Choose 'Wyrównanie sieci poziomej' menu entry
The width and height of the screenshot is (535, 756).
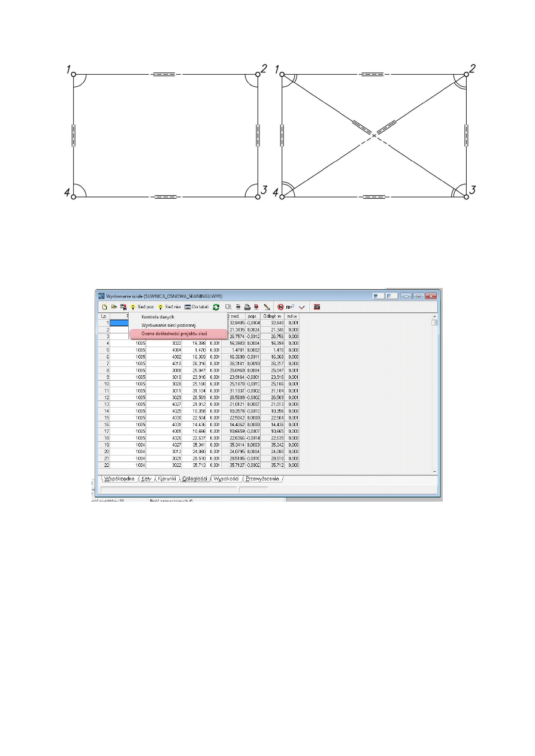168,324
